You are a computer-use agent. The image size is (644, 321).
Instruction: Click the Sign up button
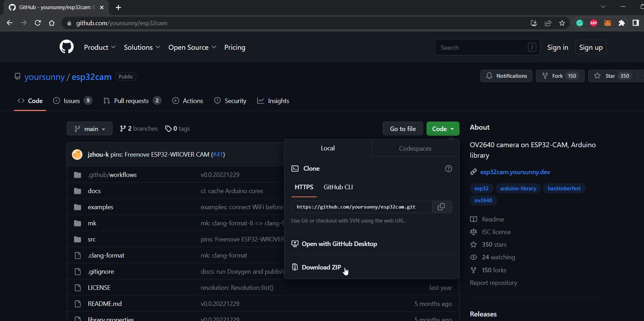(x=591, y=47)
